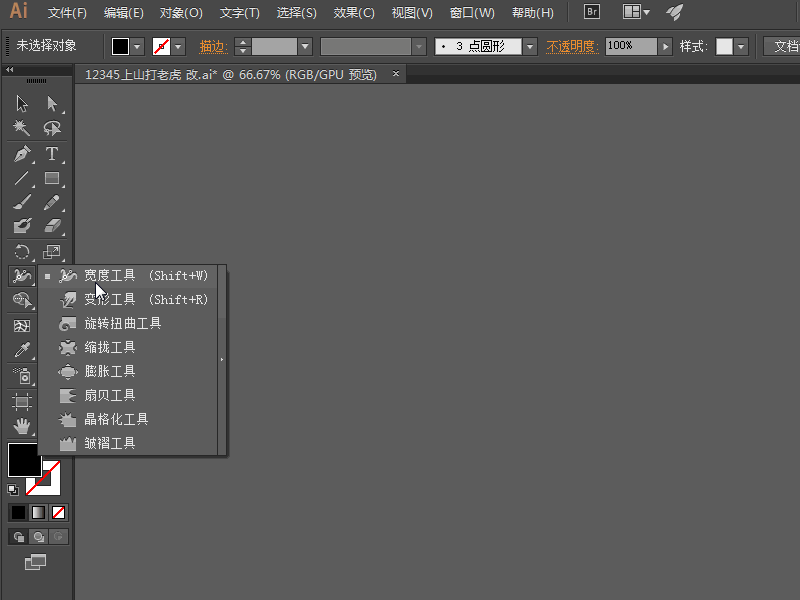Click the opacity 100% input field
This screenshot has width=800, height=600.
click(x=630, y=47)
